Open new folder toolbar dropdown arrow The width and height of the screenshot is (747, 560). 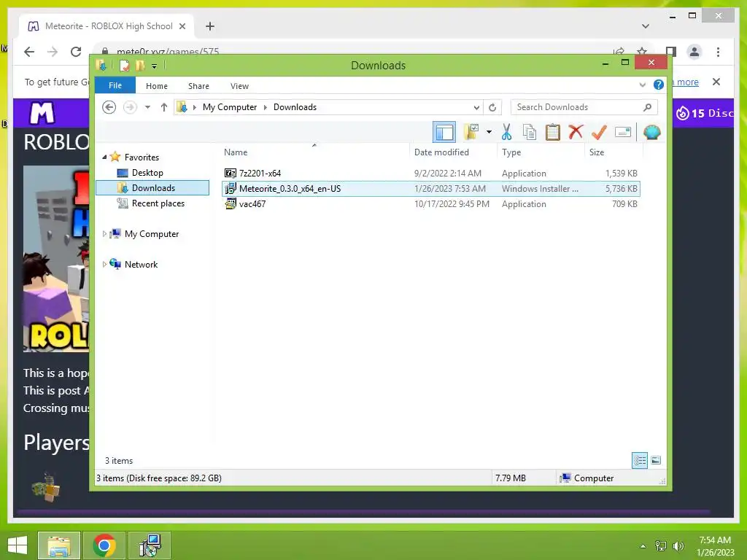point(489,132)
